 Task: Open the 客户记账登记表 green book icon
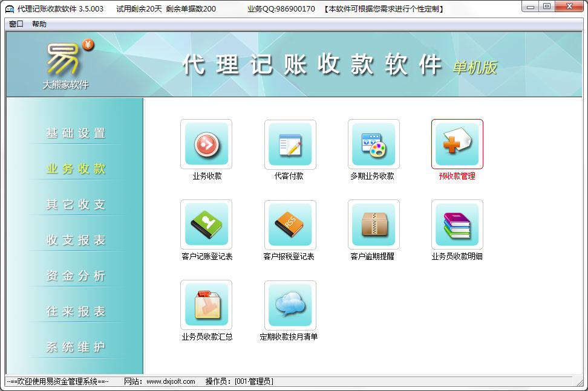[x=206, y=224]
